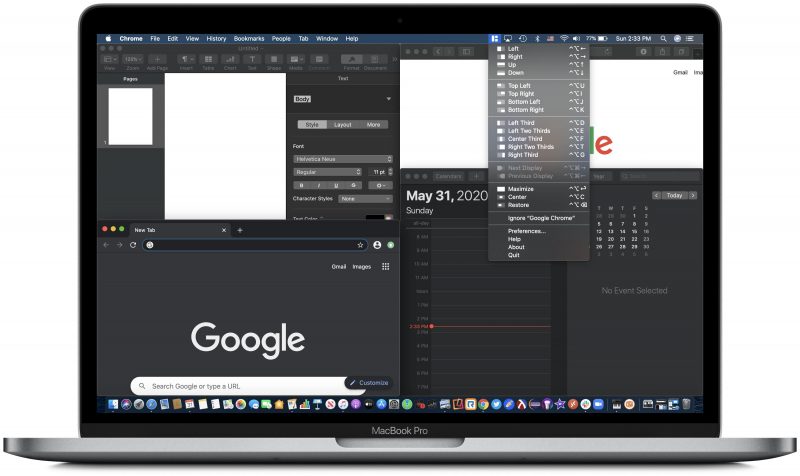Image resolution: width=800 pixels, height=476 pixels.
Task: Open the History menu in the menu bar
Action: (216, 38)
